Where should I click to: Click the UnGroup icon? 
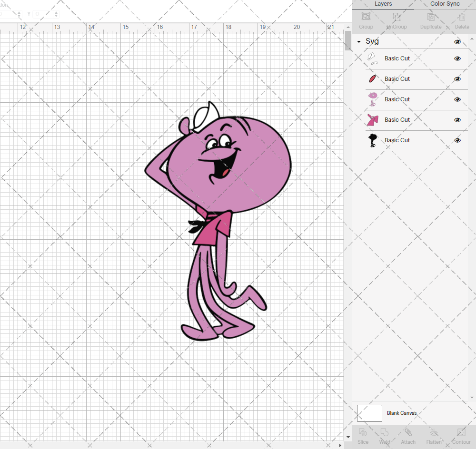(397, 17)
